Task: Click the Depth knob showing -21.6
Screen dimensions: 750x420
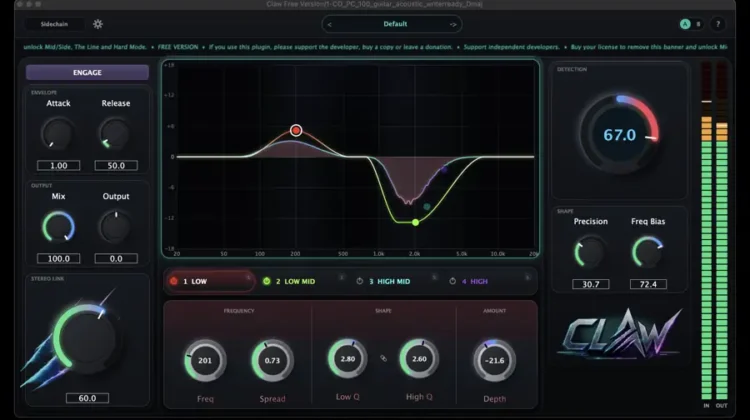Action: coord(494,360)
